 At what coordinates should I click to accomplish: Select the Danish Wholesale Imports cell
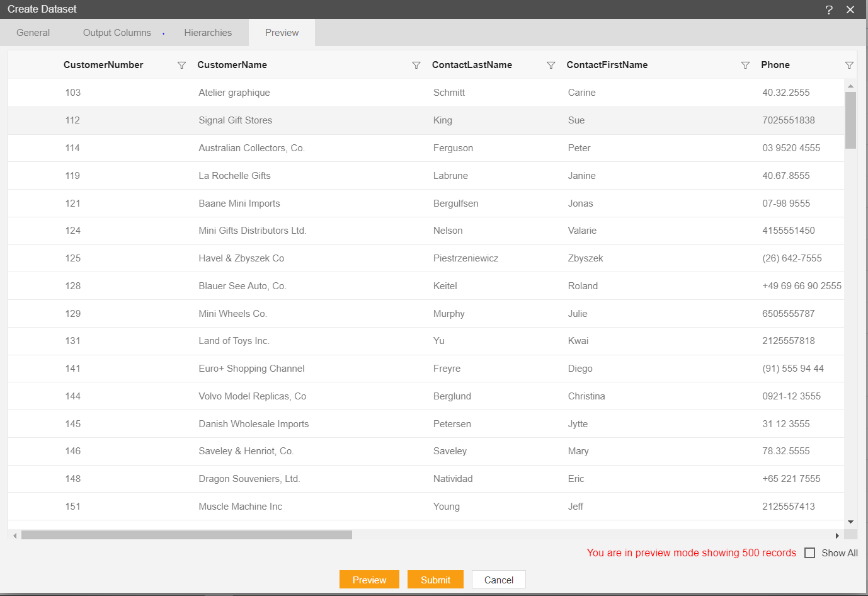pyautogui.click(x=254, y=424)
